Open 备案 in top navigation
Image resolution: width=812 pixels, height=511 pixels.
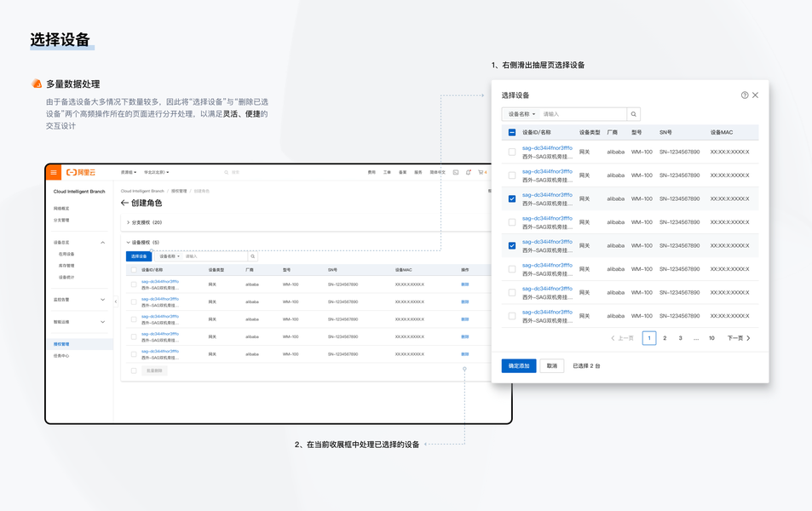[x=402, y=172]
